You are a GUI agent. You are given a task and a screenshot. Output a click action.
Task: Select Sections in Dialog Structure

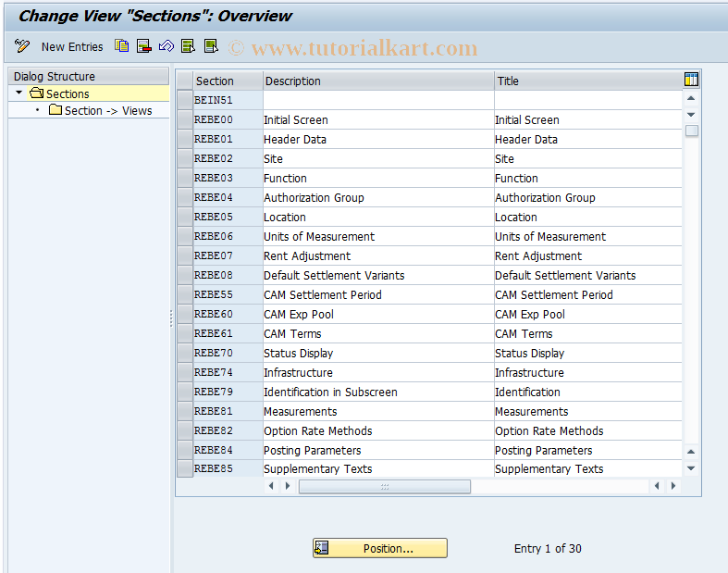(x=68, y=93)
